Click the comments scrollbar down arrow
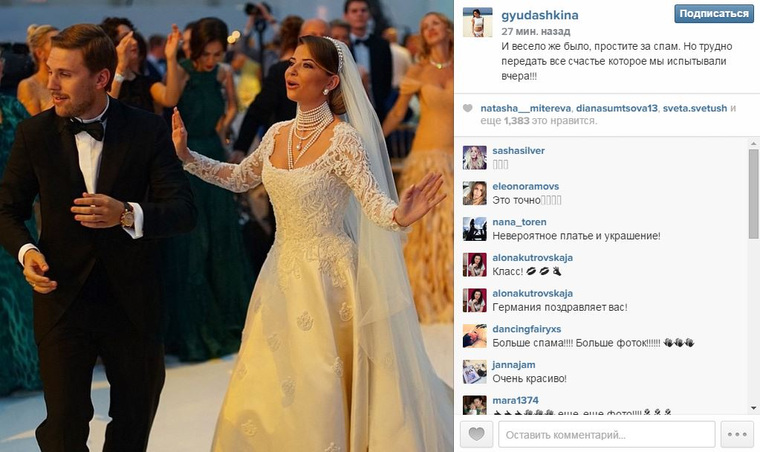The width and height of the screenshot is (760, 452). [754, 408]
